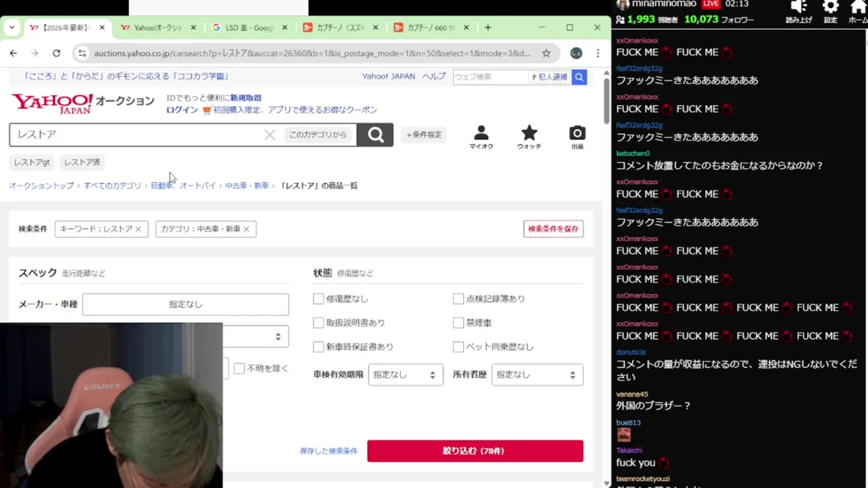
Task: Click the 検索条件を保存 button
Action: click(553, 229)
